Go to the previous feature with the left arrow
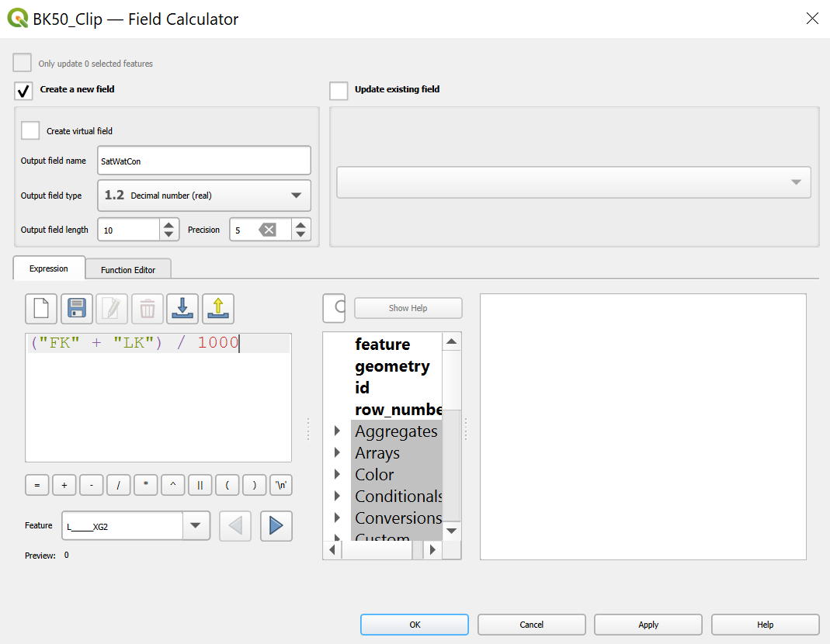This screenshot has width=830, height=644. [235, 525]
